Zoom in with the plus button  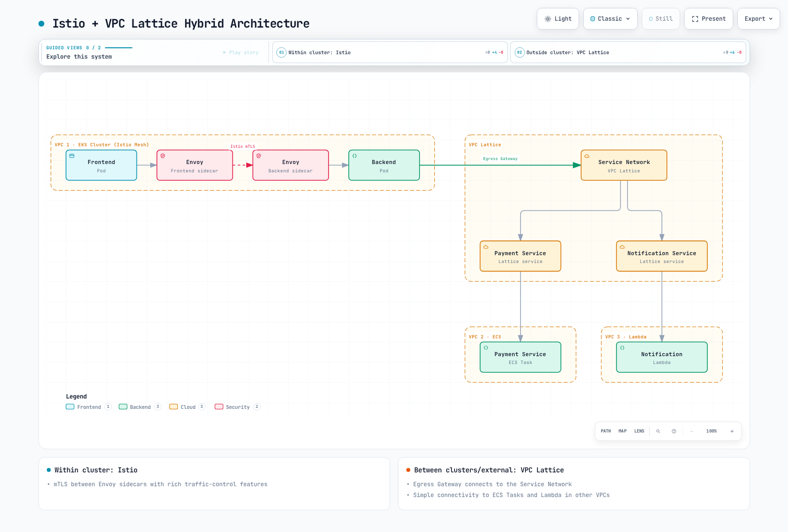[x=732, y=431]
